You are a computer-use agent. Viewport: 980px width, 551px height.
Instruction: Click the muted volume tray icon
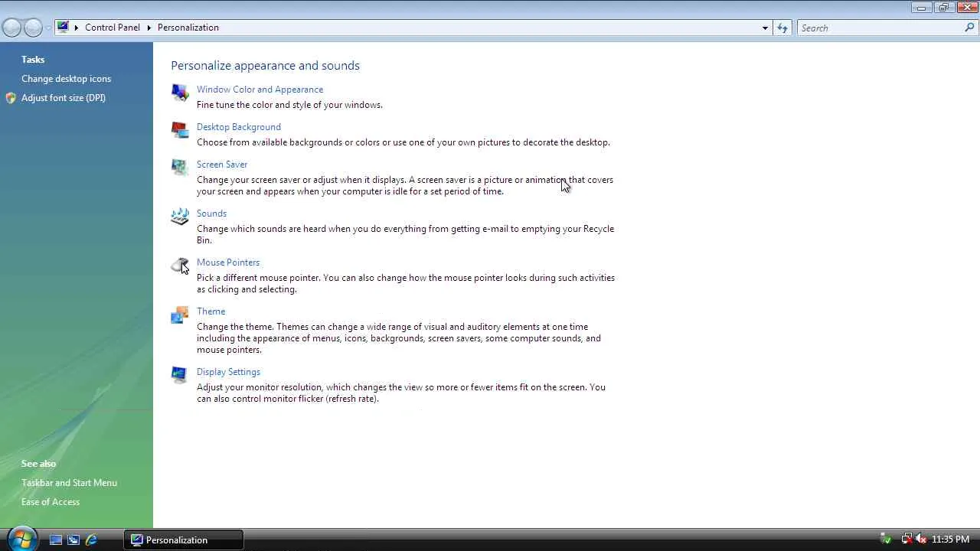coord(921,540)
